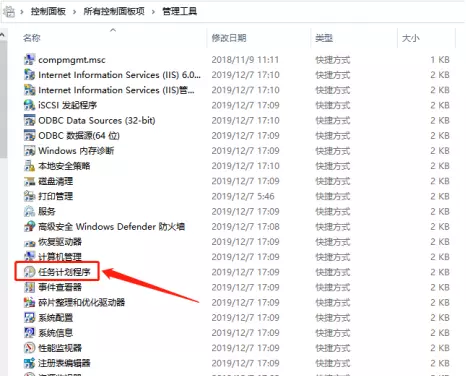Select the 性能监视器 entry
Viewport: 466px width, 376px height.
point(60,348)
